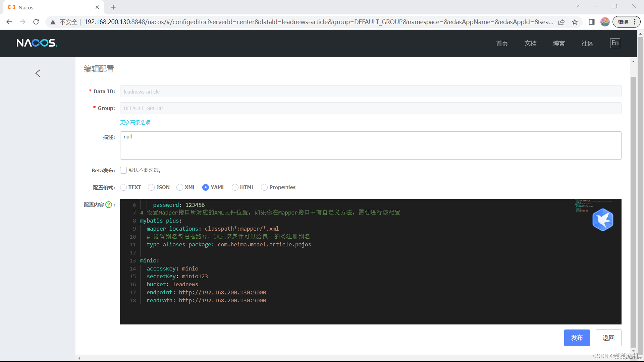Enable the Beta发布 checkbox

[123, 170]
